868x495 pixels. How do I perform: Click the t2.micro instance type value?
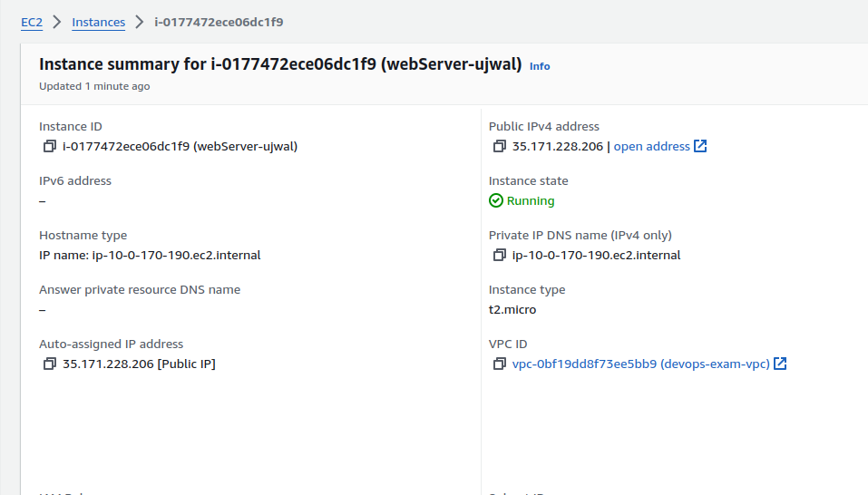click(x=512, y=309)
